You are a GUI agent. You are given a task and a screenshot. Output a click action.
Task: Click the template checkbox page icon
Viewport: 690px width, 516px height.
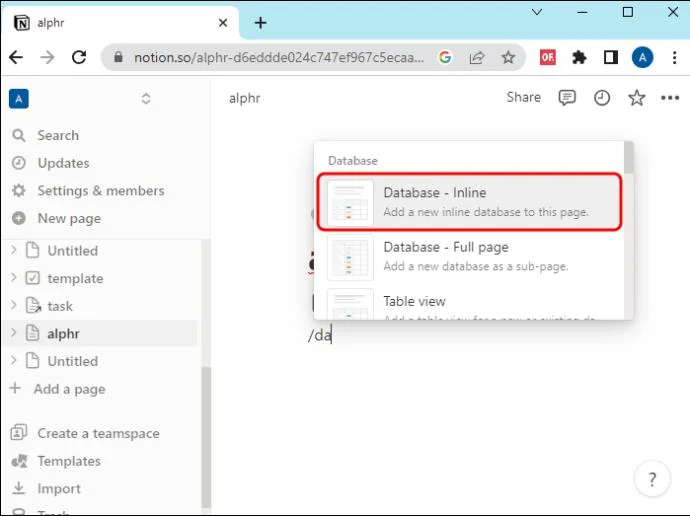point(33,278)
